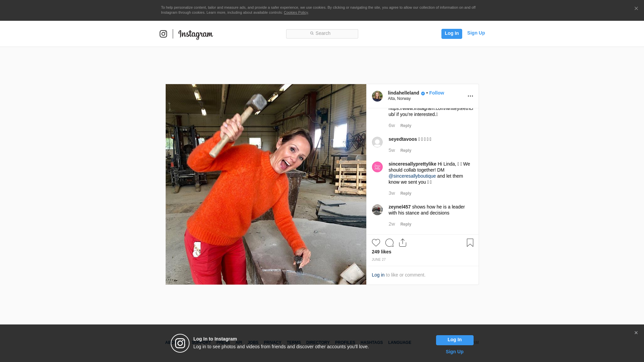This screenshot has width=644, height=362.
Task: Reply to seyedtavoos comment
Action: tap(406, 150)
